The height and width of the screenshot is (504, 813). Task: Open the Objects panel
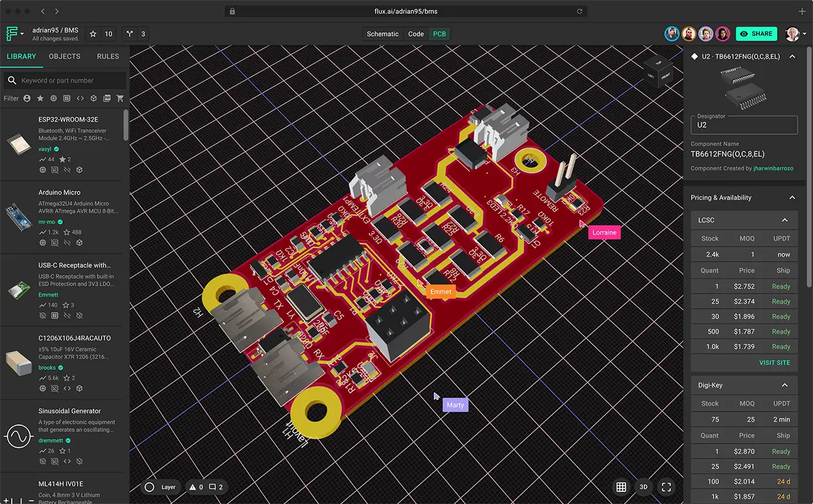click(64, 56)
